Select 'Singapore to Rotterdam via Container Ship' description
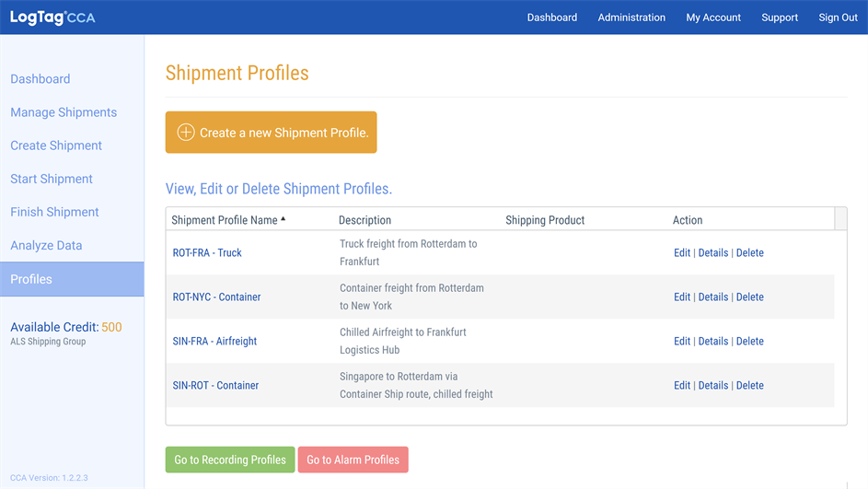The height and width of the screenshot is (489, 868). click(x=416, y=386)
